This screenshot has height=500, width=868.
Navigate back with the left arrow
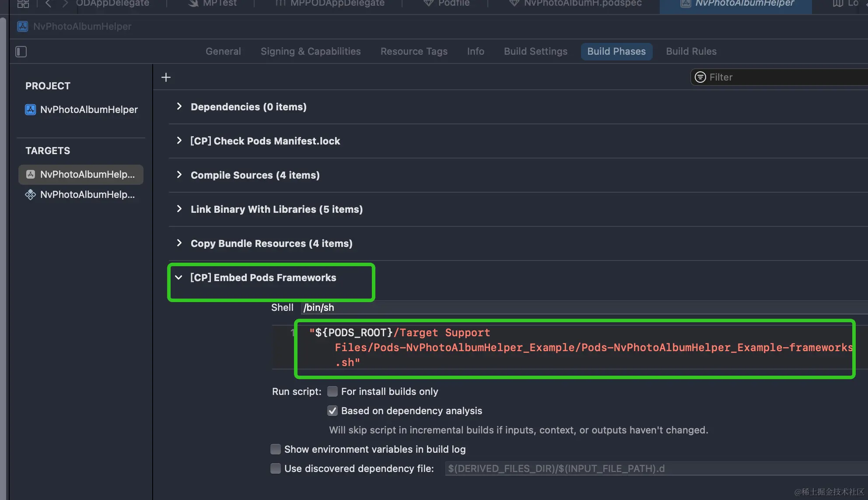point(49,4)
